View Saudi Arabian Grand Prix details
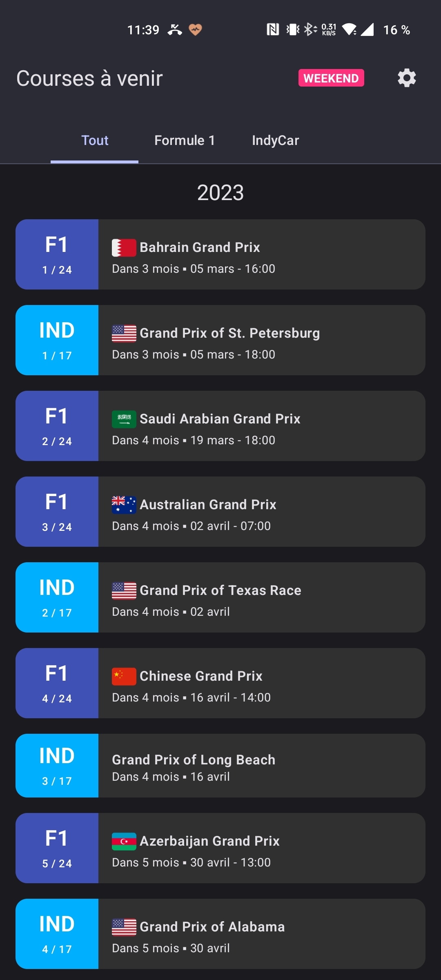Viewport: 441px width, 980px height. [261, 426]
